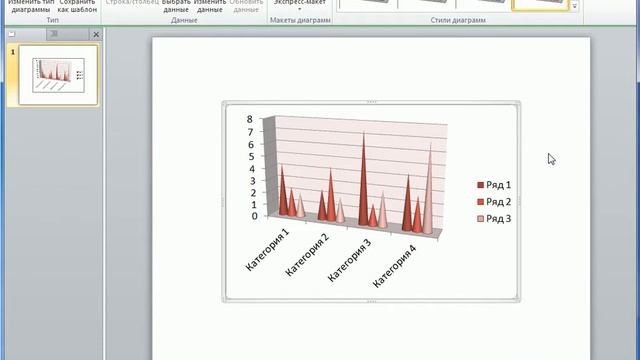Image resolution: width=640 pixels, height=360 pixels.
Task: Click the Тип group label
Action: (53, 20)
